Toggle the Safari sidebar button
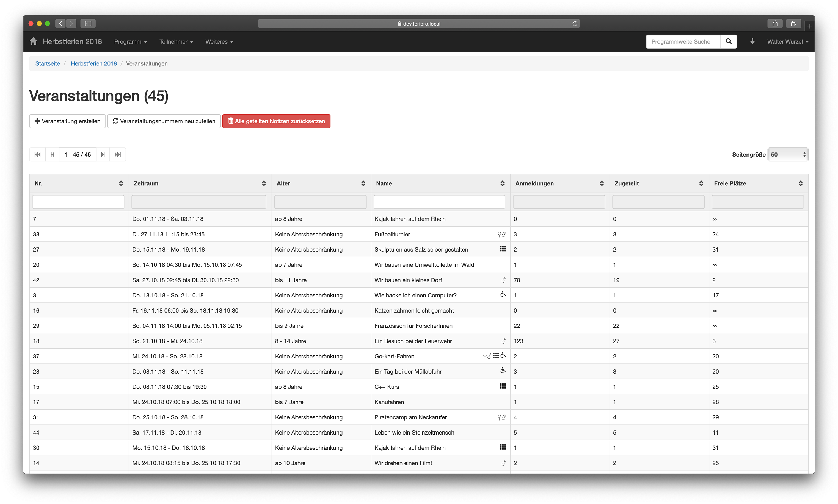838x504 pixels. [88, 23]
